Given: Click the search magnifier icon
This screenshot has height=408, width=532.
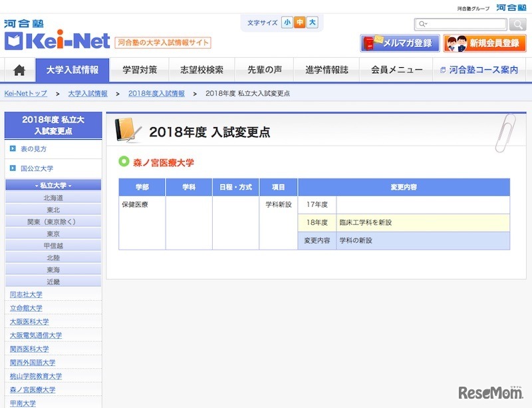Looking at the screenshot, I should tap(518, 24).
